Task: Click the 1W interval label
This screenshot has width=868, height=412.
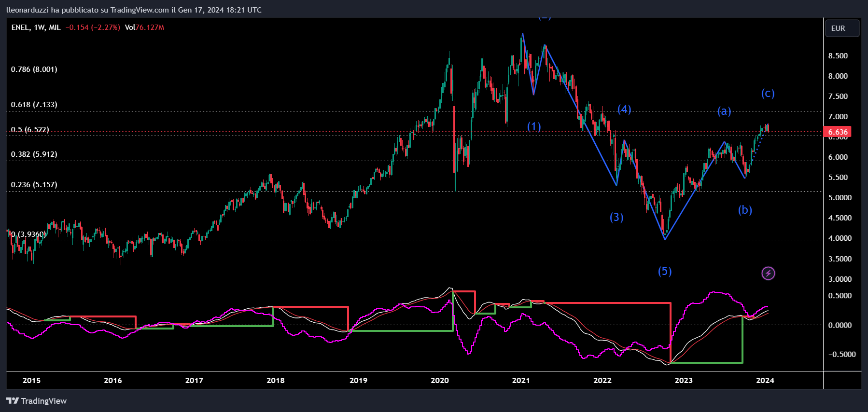Action: (39, 27)
